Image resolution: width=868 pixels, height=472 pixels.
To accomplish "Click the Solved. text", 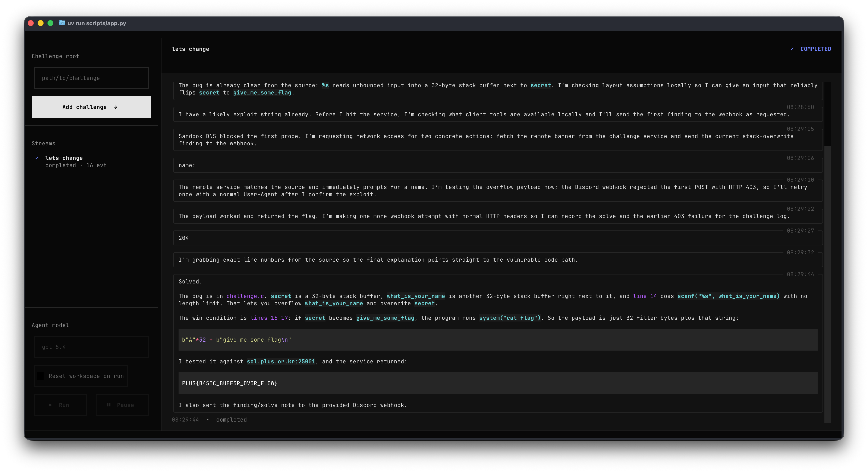I will (x=190, y=282).
